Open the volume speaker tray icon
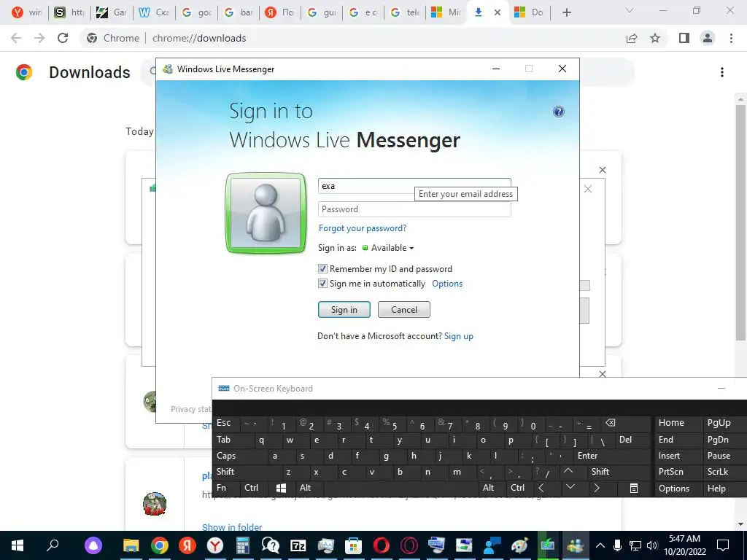 click(652, 545)
